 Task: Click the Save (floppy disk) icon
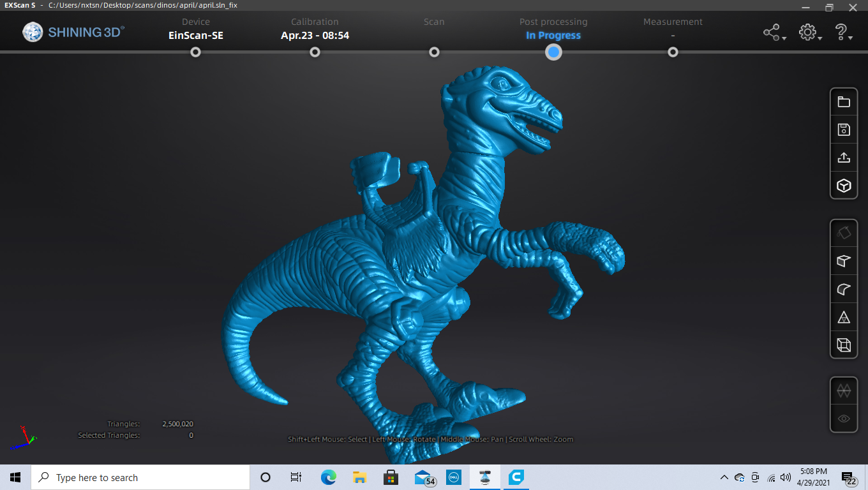844,130
